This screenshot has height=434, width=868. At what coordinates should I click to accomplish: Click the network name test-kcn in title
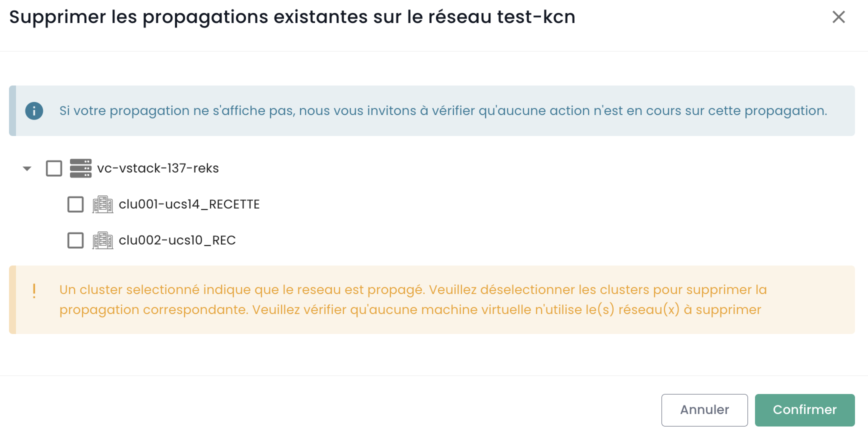(x=536, y=17)
